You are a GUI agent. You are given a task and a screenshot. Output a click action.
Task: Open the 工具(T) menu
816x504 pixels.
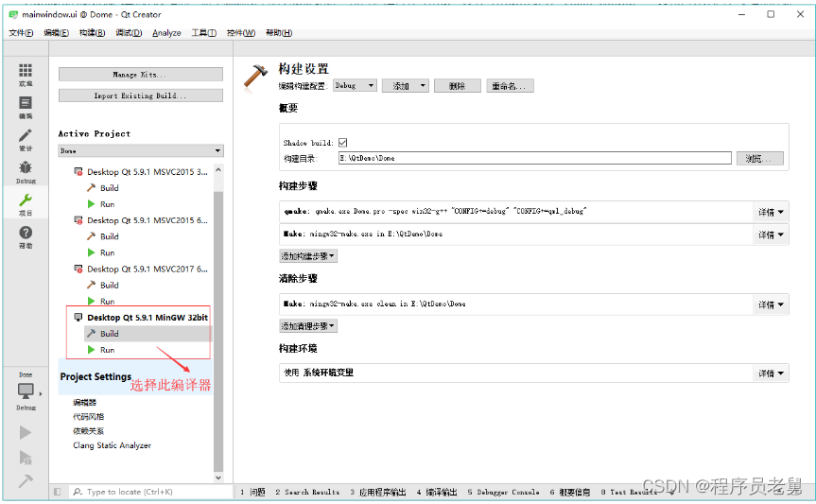(203, 33)
